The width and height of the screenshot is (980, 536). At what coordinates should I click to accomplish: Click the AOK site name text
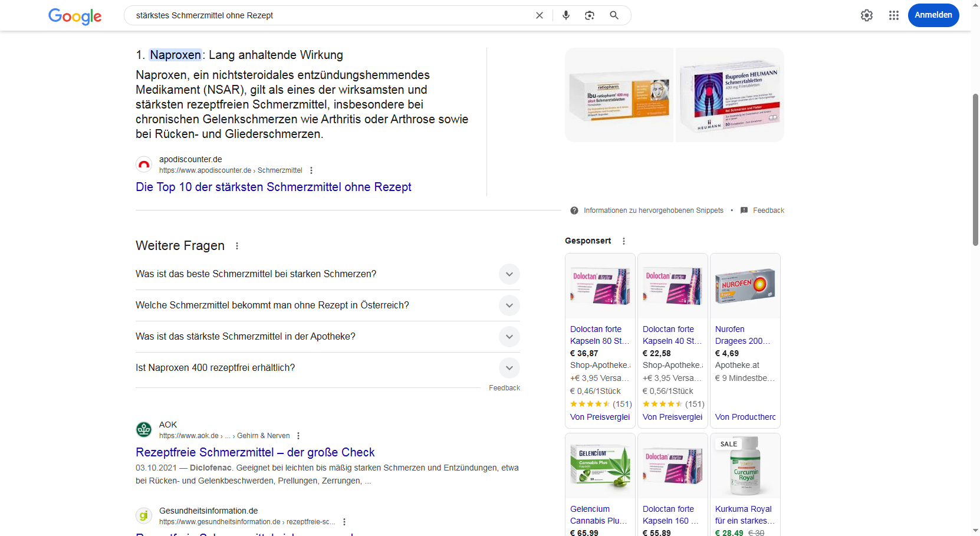point(168,425)
